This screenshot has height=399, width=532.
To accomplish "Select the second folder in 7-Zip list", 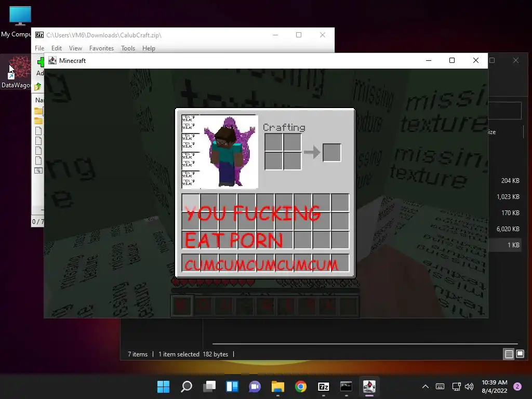I will coord(38,121).
